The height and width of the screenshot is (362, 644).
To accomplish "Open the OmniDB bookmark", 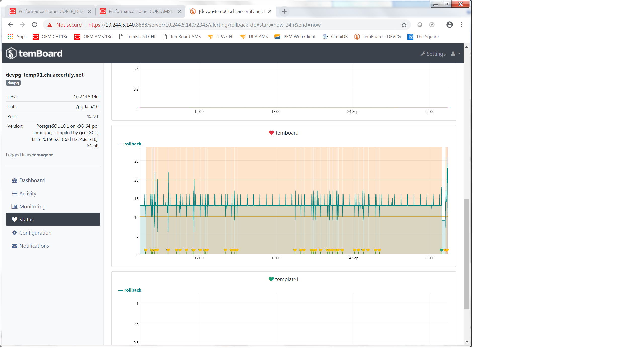I will (x=335, y=37).
